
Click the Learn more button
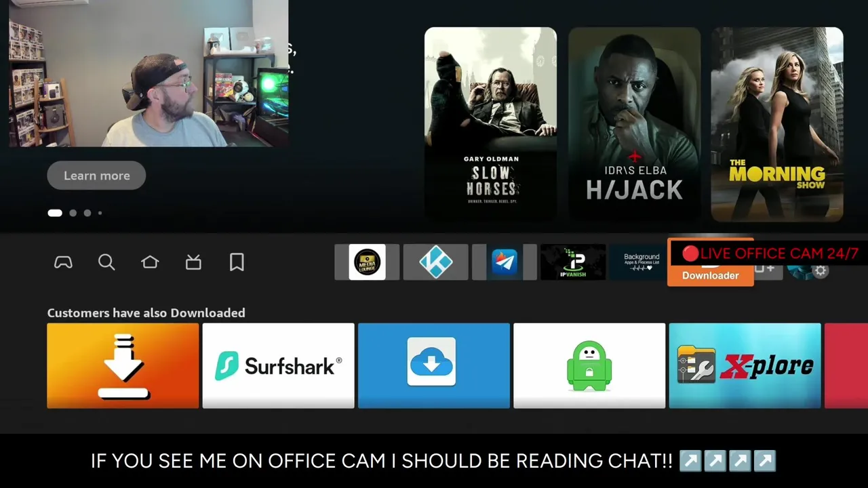coord(96,176)
